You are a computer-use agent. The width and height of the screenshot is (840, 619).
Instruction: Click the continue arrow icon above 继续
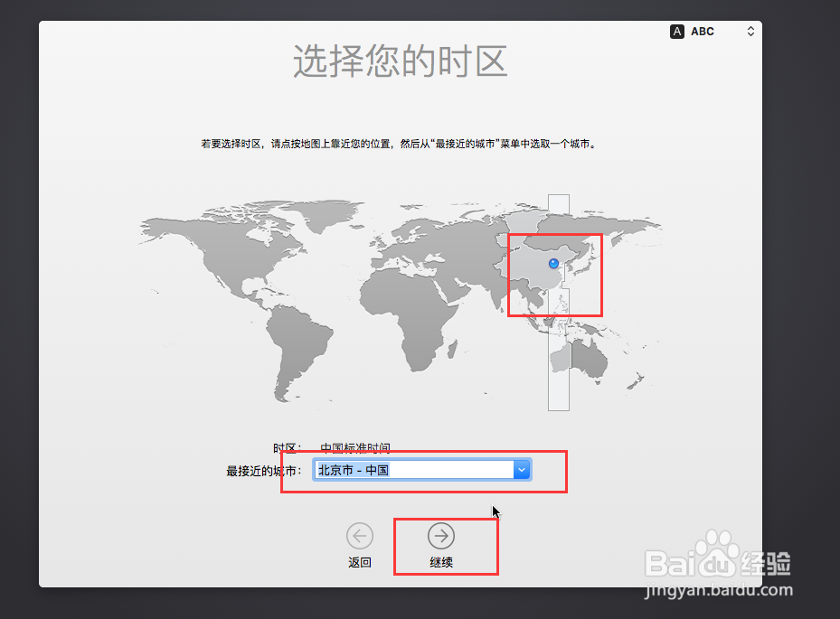point(441,535)
